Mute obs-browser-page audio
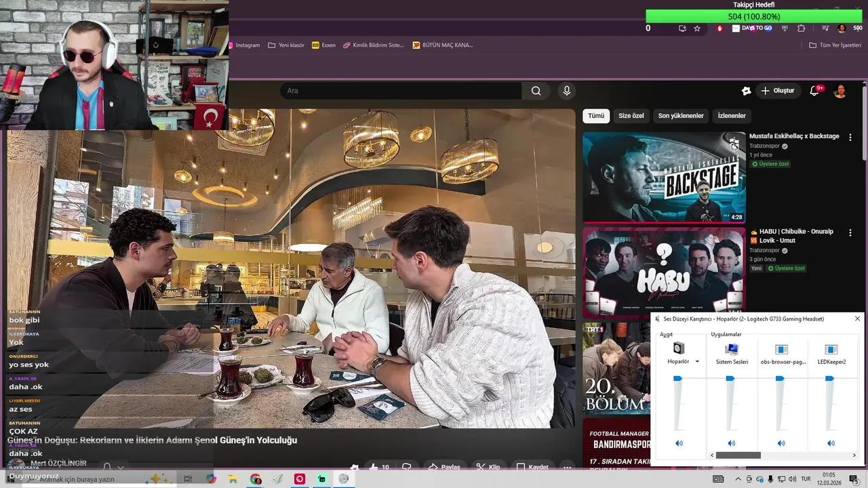 (x=781, y=443)
